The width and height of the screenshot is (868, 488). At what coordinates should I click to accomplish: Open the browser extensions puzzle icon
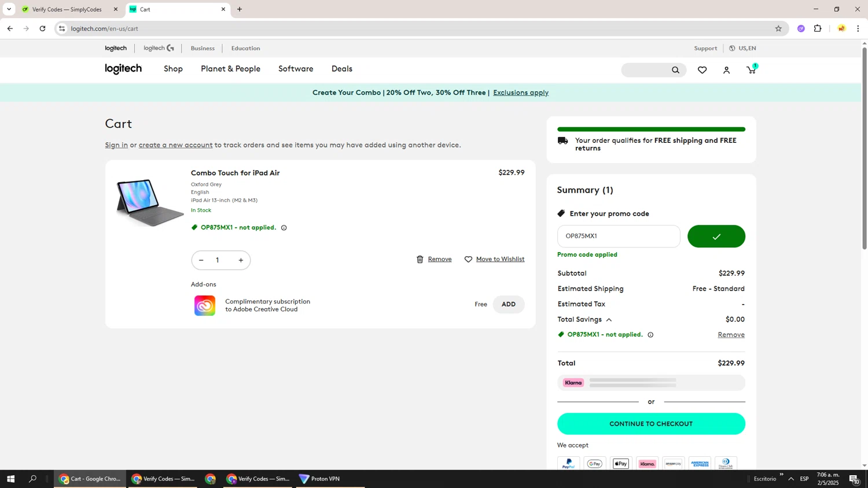(x=818, y=28)
